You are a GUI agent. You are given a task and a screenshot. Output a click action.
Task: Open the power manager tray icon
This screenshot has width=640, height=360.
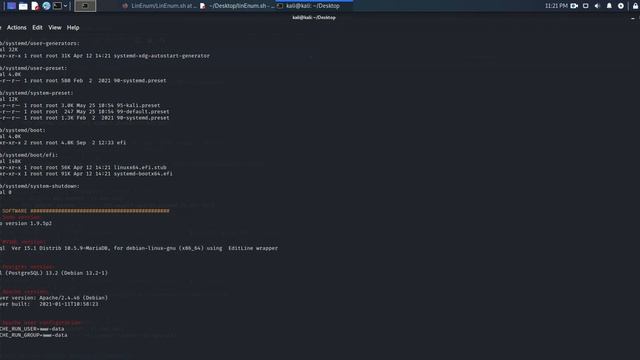point(621,6)
